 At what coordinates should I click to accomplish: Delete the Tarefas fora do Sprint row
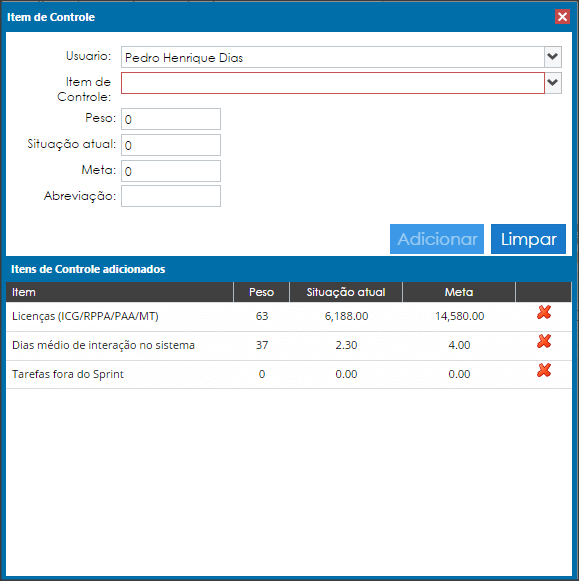[x=544, y=370]
